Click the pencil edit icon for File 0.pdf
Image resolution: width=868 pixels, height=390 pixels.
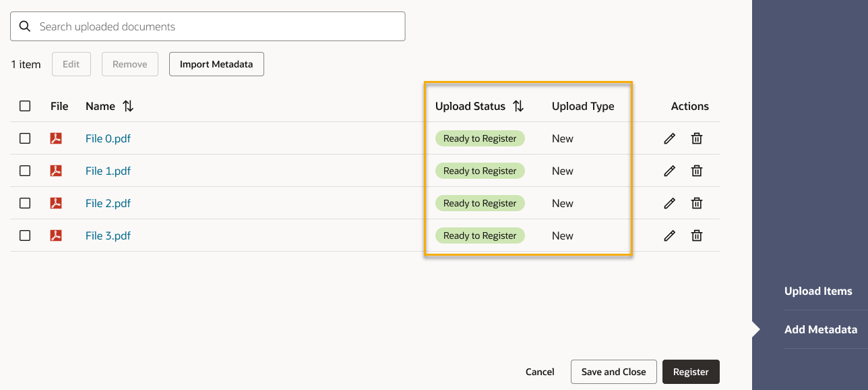coord(669,138)
